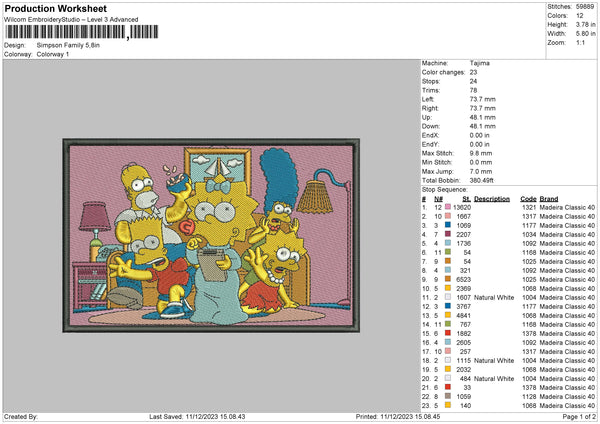Click the "Code" column header
This screenshot has width=600, height=424.
(528, 199)
